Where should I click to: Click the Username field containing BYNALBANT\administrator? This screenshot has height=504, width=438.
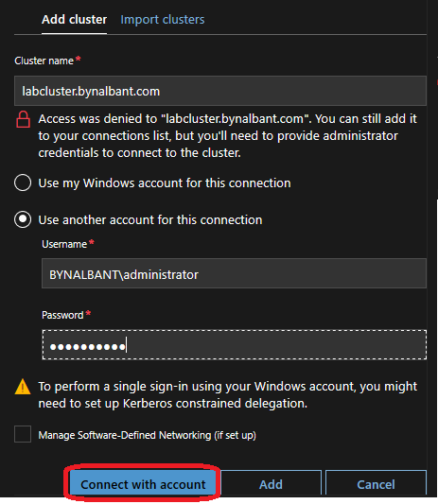click(234, 273)
